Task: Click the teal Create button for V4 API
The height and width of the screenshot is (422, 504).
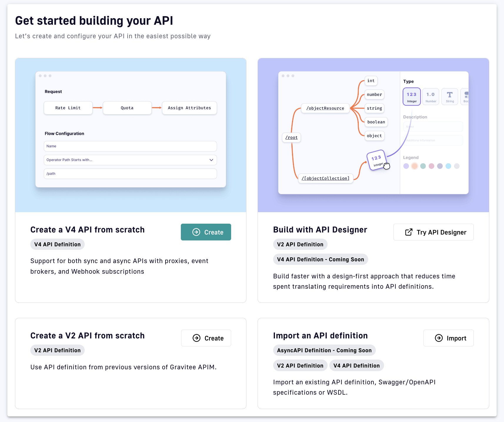Action: (206, 232)
